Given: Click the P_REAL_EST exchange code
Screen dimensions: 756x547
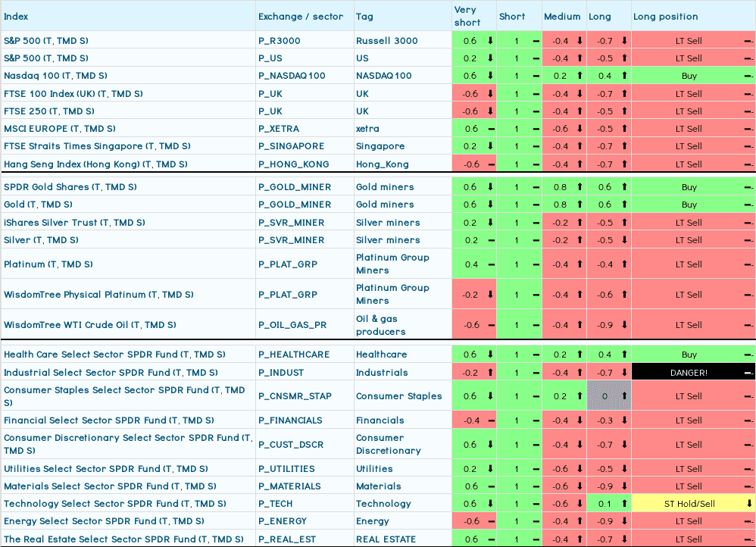Looking at the screenshot, I should 287,539.
